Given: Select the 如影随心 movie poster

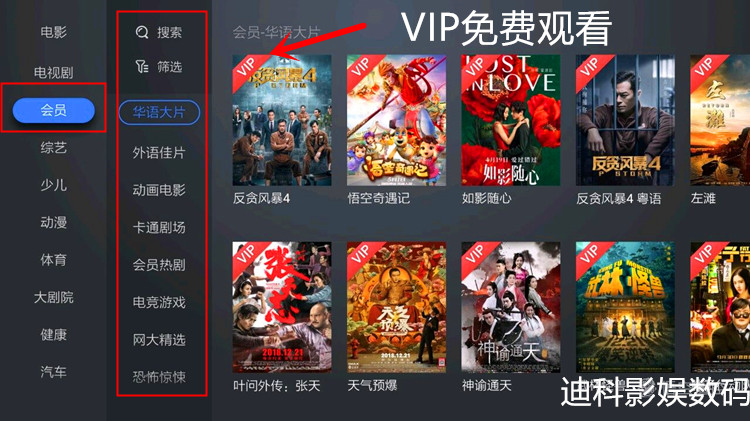Looking at the screenshot, I should coord(511,120).
